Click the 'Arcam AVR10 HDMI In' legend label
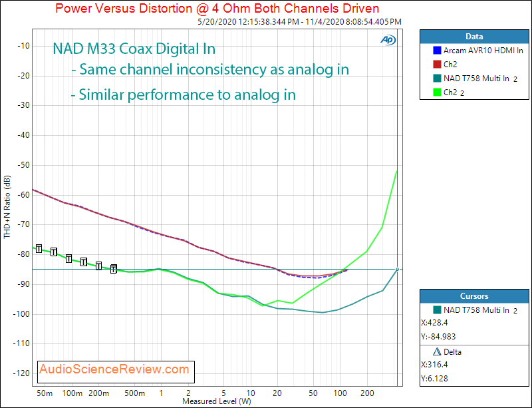532x408 pixels. 483,51
